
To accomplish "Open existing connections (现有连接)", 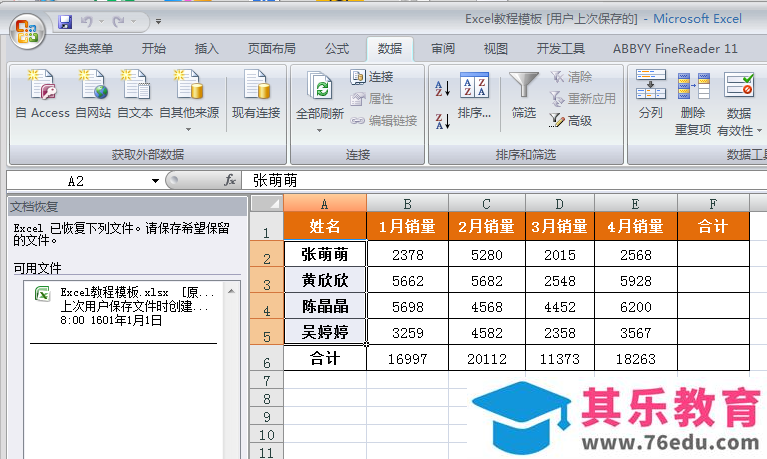I will point(256,94).
